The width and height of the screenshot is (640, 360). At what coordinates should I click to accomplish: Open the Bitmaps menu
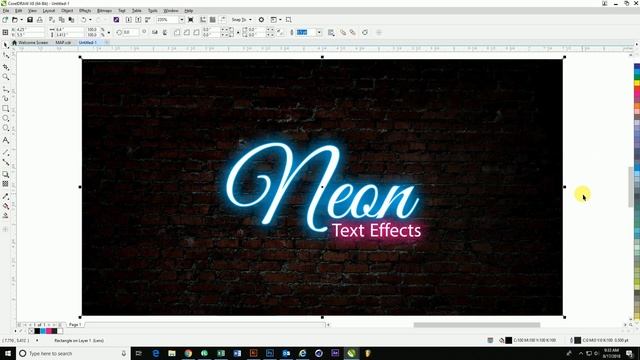[104, 11]
